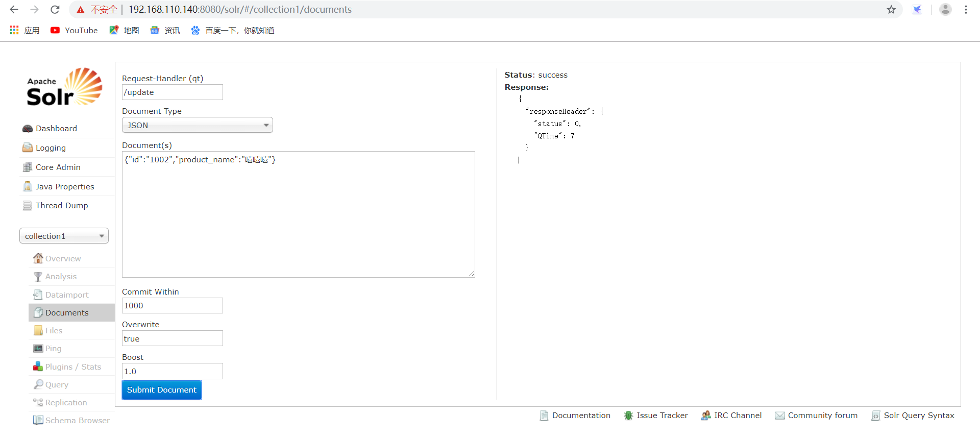
Task: Focus the Request-Handler /update field
Action: (173, 92)
